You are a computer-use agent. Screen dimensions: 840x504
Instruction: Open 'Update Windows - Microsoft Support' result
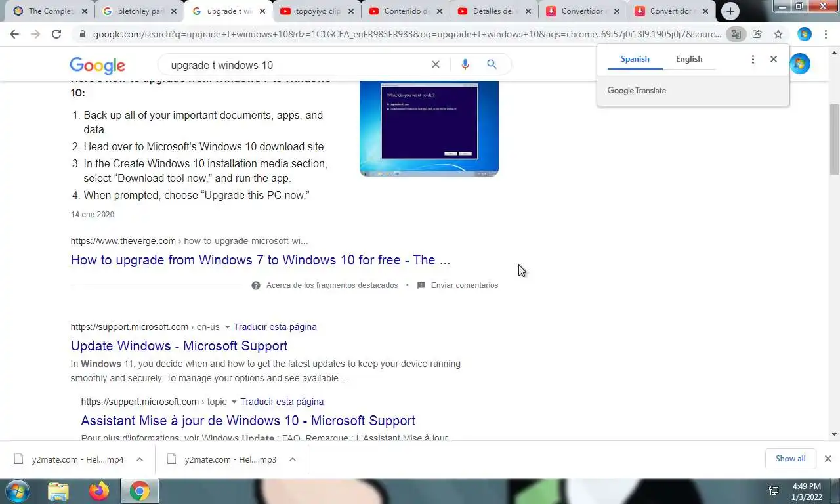tap(179, 346)
